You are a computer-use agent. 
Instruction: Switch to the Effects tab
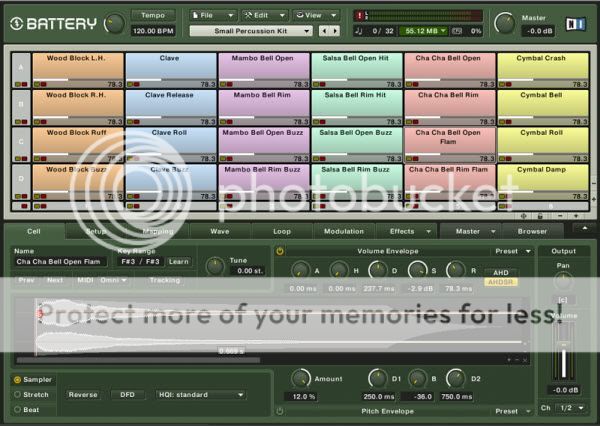[406, 231]
